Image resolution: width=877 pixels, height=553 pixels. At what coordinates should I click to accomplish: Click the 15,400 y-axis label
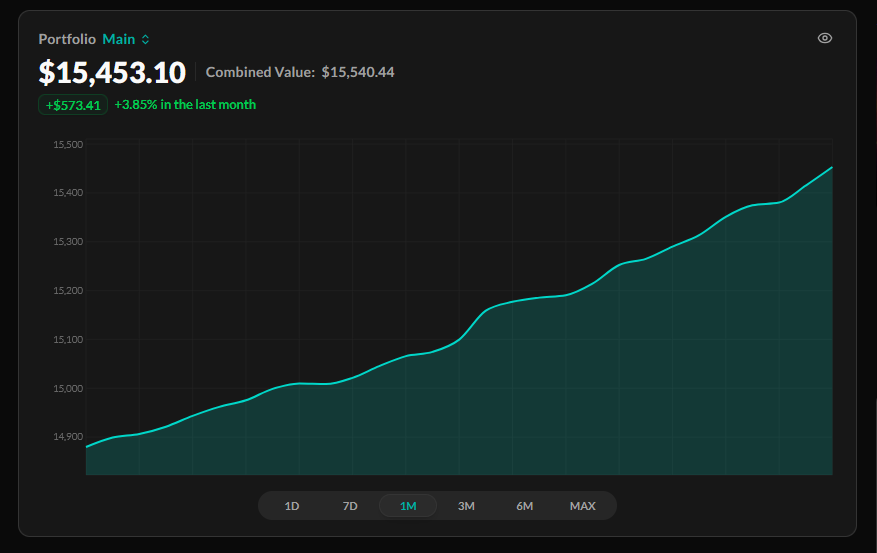pos(68,193)
